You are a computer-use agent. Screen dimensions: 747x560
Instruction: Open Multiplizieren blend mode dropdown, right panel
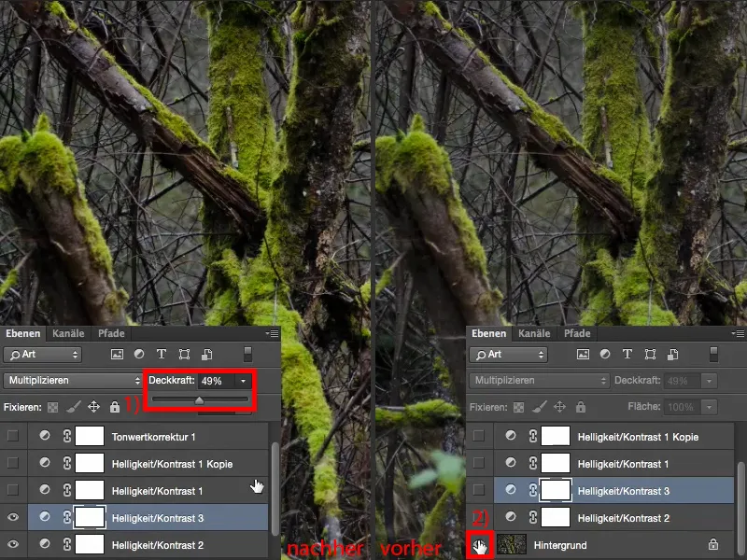[x=539, y=381]
